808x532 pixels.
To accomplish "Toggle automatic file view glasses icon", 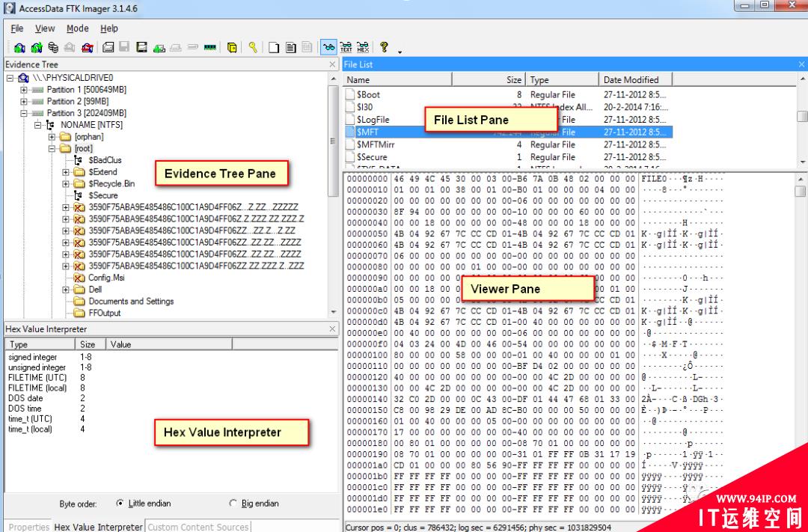I will click(x=328, y=47).
